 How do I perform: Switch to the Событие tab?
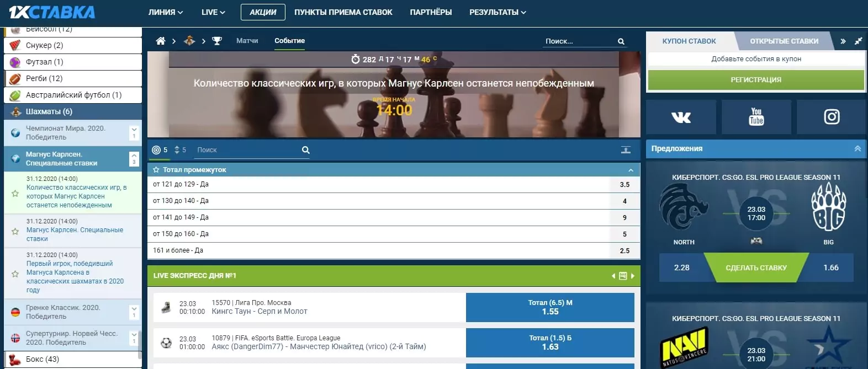pyautogui.click(x=290, y=41)
